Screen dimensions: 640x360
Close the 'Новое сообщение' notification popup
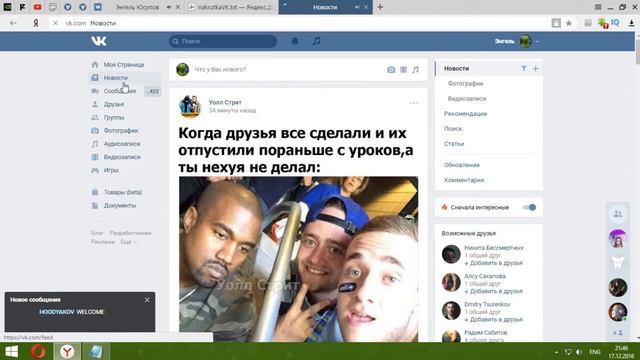click(147, 300)
